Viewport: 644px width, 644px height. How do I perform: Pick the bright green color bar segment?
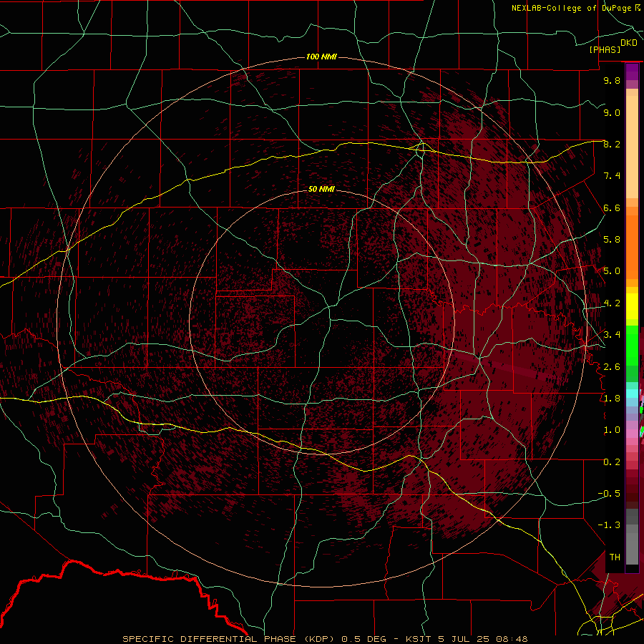point(632,346)
